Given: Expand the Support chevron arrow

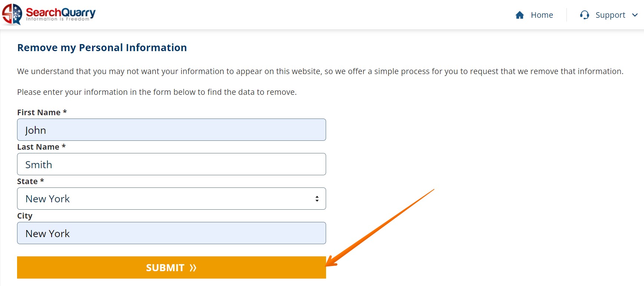Looking at the screenshot, I should point(635,15).
